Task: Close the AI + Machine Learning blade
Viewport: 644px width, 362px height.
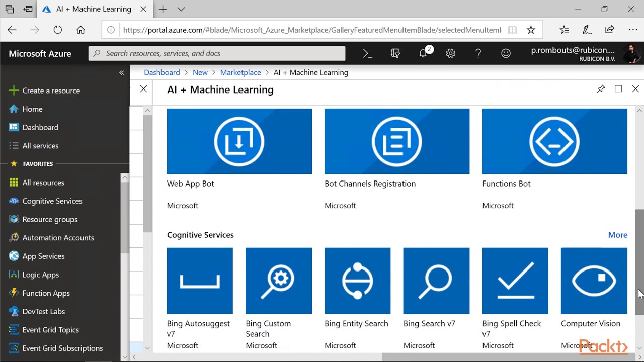Action: click(x=635, y=89)
